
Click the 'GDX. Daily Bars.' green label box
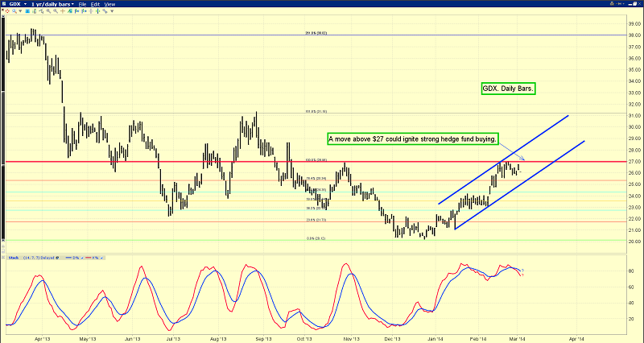point(507,85)
